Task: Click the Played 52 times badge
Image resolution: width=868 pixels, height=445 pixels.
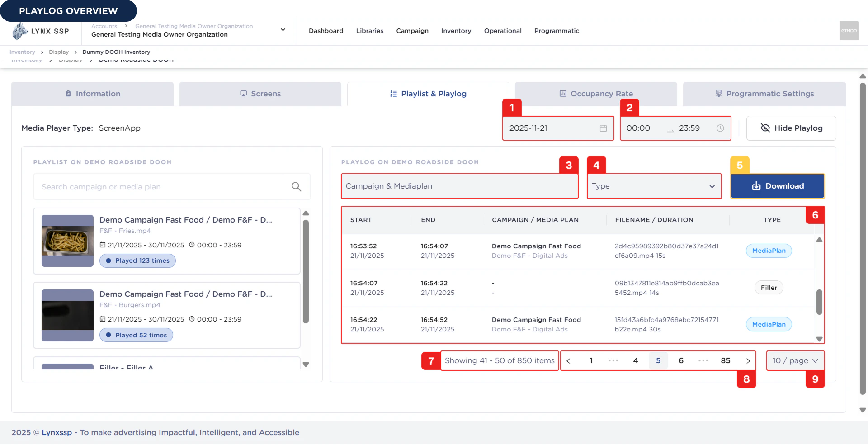Action: coord(136,335)
